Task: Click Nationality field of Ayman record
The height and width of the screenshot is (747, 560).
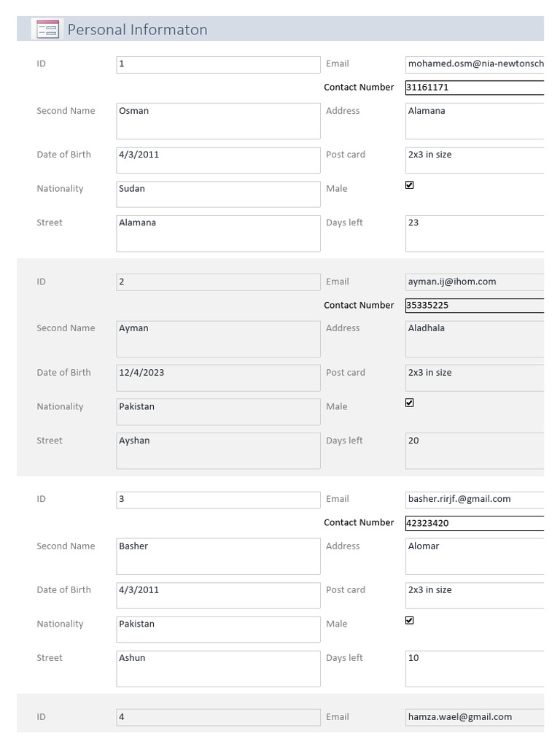Action: click(x=218, y=411)
